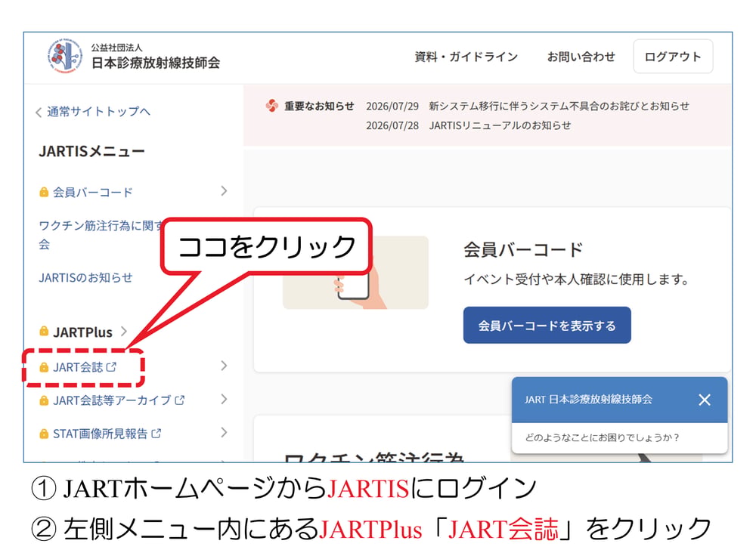Click the 重要なお知らせ pinwheel icon
Image resolution: width=756 pixels, height=556 pixels.
(272, 106)
